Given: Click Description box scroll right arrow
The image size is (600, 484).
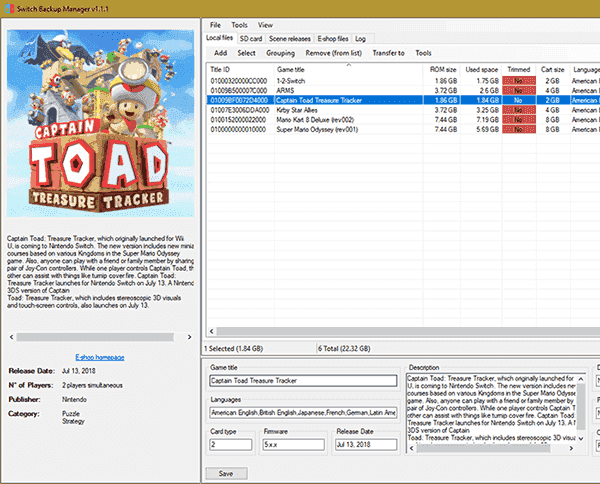Looking at the screenshot, I should point(571,448).
